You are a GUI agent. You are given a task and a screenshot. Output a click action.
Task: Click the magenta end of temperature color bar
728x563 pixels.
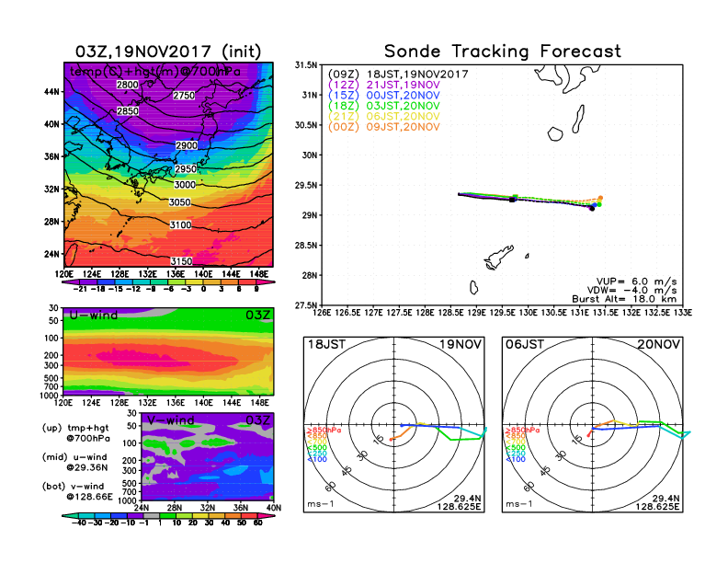tap(265, 282)
